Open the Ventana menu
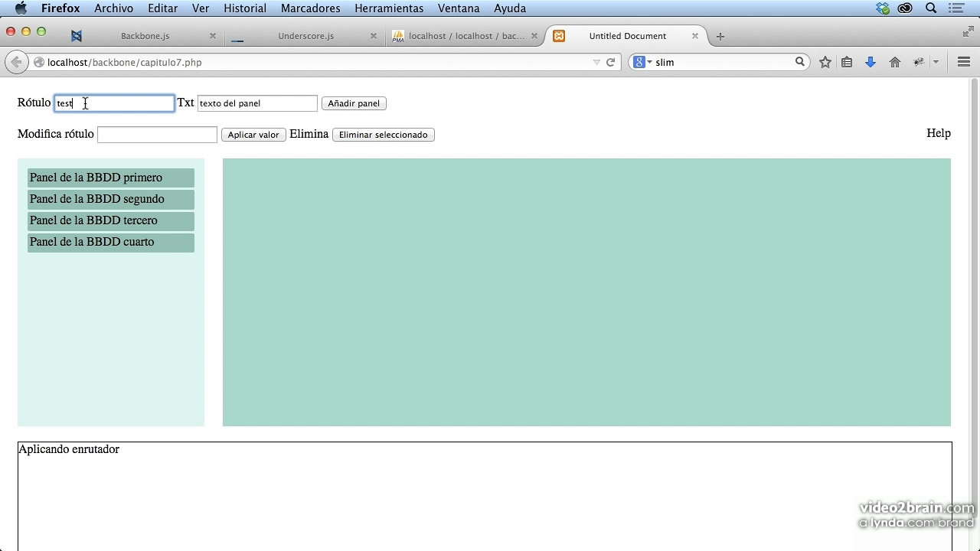Image resolution: width=980 pixels, height=551 pixels. click(x=459, y=8)
